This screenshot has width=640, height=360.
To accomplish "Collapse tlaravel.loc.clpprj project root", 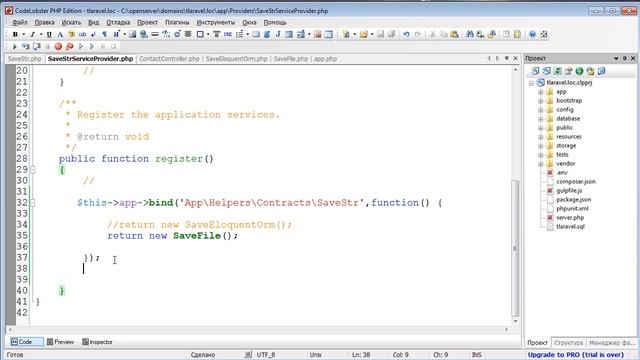I will tap(531, 83).
